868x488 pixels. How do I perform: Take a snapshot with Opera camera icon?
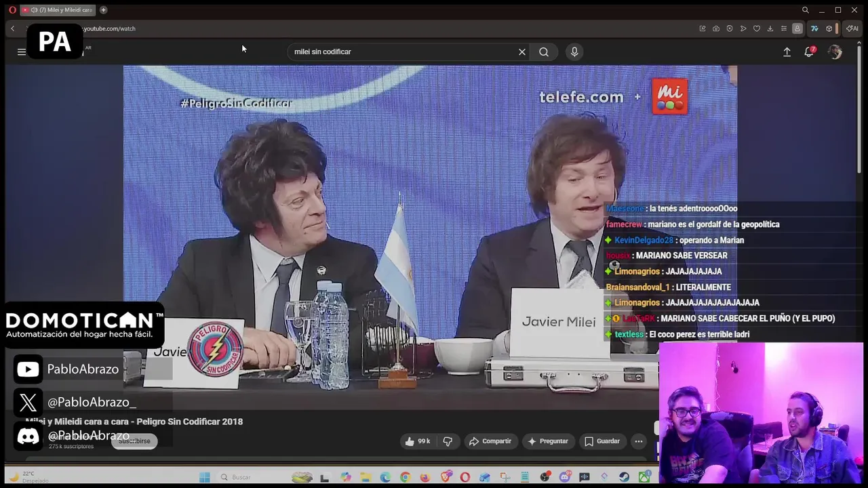(716, 28)
